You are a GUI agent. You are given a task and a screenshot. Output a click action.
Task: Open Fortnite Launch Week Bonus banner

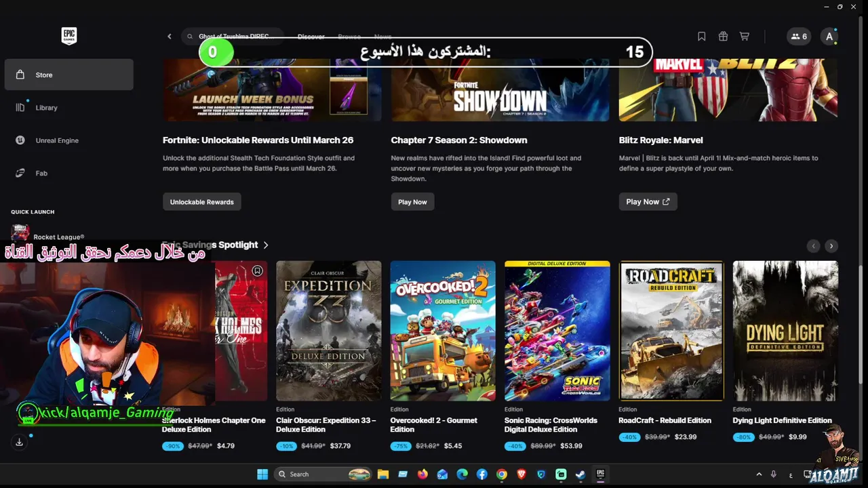(272, 90)
